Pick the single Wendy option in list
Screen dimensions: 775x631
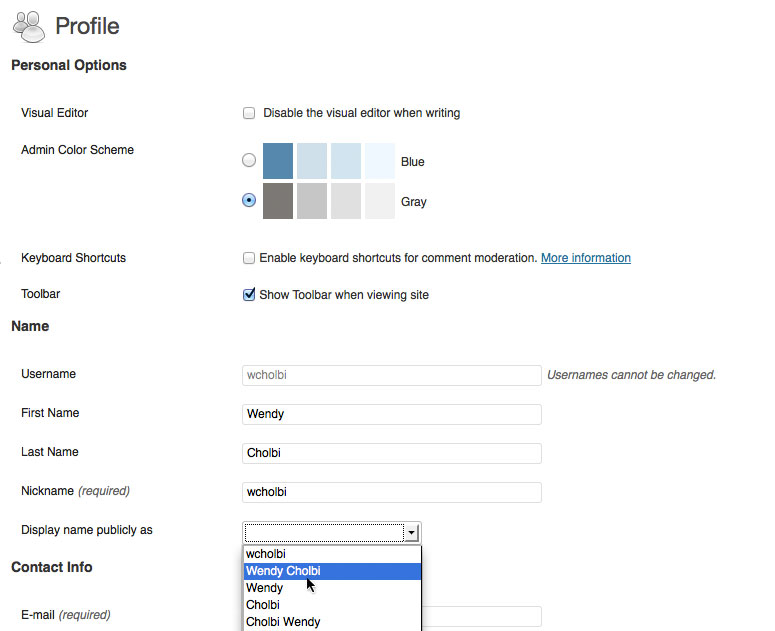[x=332, y=588]
